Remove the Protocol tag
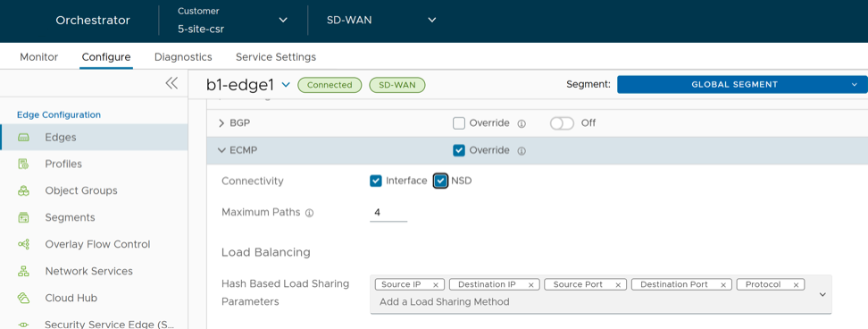 (796, 284)
